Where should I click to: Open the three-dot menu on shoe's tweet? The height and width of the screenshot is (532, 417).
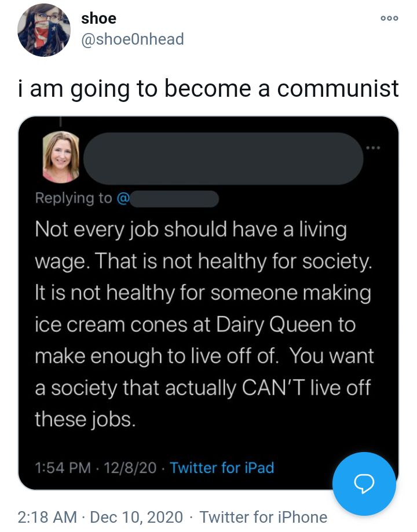point(389,18)
